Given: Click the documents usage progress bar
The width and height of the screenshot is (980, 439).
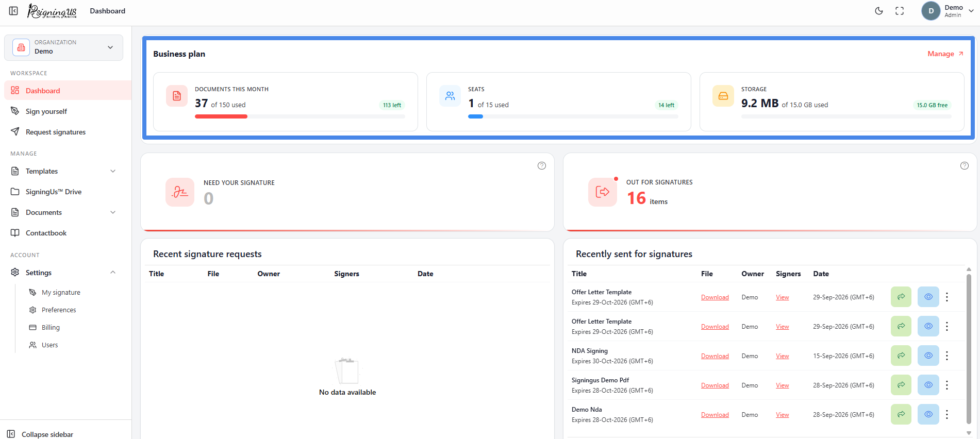Looking at the screenshot, I should [x=300, y=116].
